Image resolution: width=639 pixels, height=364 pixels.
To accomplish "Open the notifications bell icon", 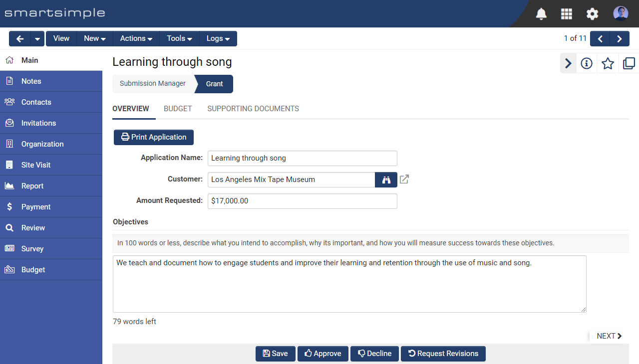I will tap(541, 13).
